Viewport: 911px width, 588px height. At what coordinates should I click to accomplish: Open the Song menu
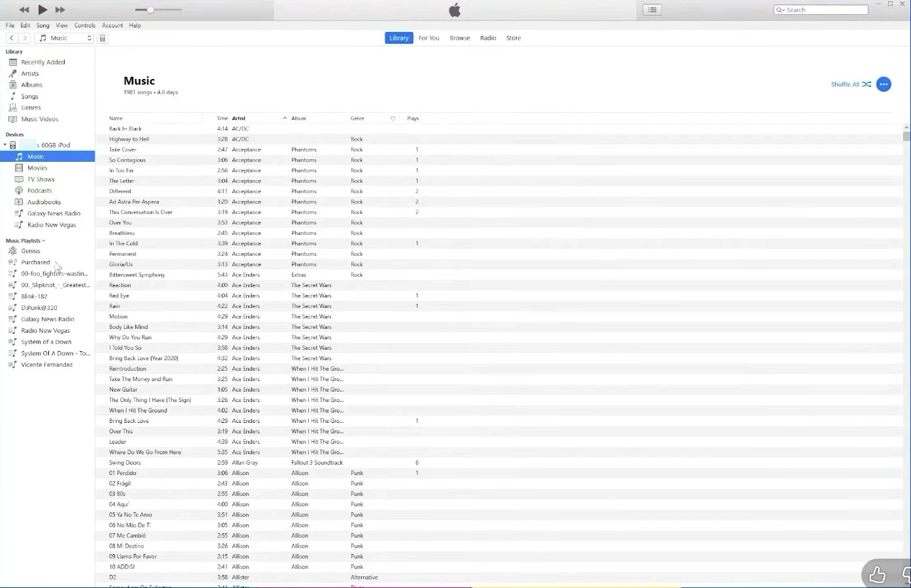tap(42, 25)
